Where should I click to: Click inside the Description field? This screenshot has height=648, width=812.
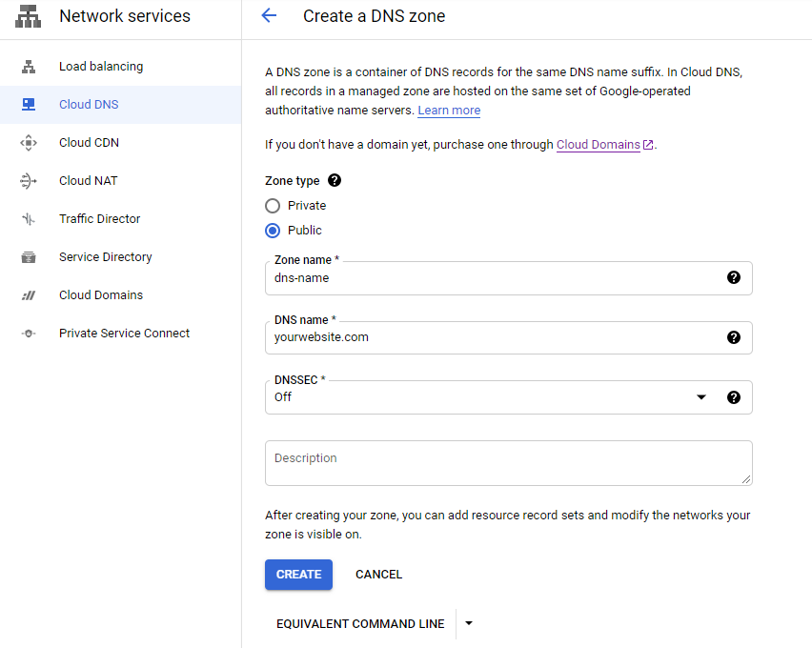pyautogui.click(x=509, y=460)
